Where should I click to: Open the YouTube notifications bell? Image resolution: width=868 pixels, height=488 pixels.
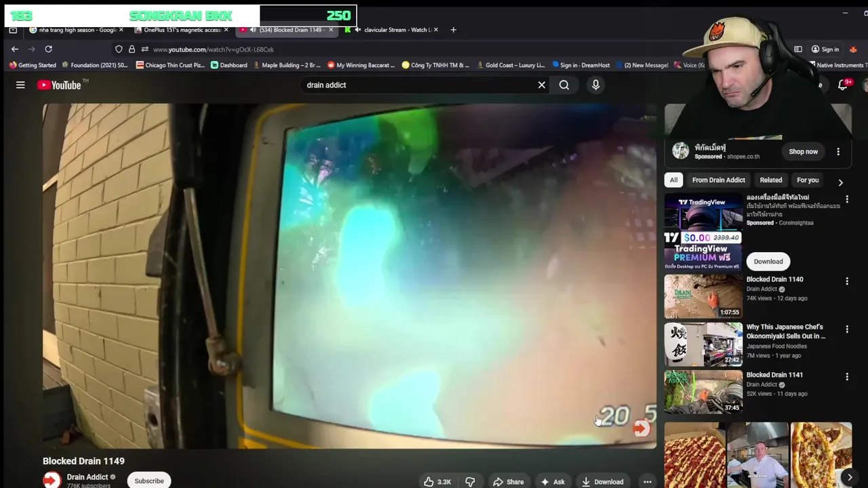[x=843, y=85]
